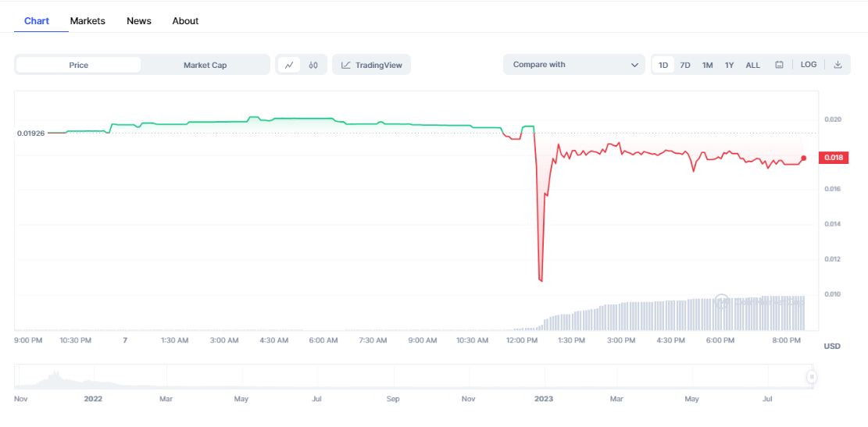
Task: Click the About tab
Action: [185, 21]
